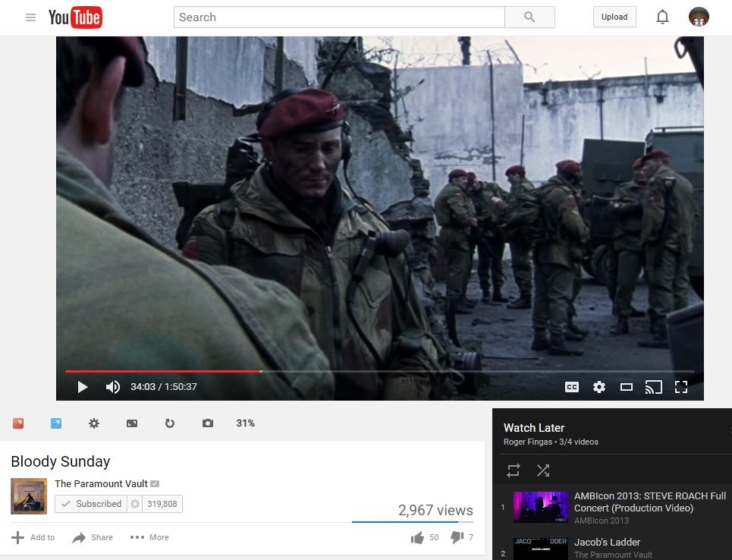Click the 2,967 views count
The width and height of the screenshot is (732, 560).
[435, 510]
